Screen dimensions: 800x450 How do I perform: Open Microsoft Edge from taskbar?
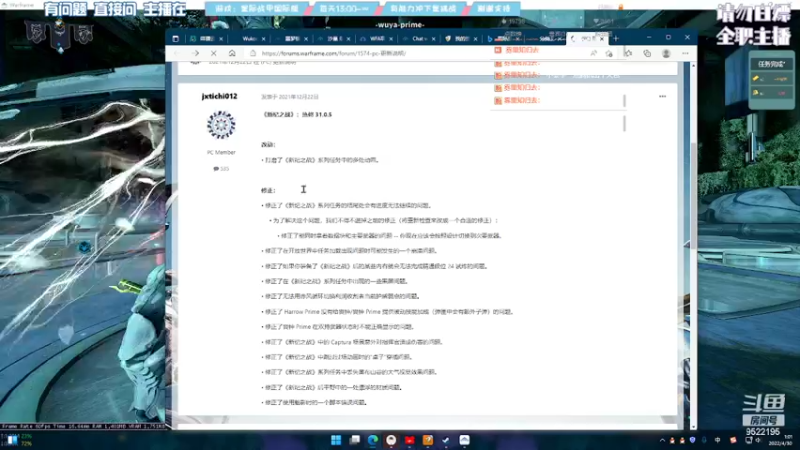click(373, 440)
